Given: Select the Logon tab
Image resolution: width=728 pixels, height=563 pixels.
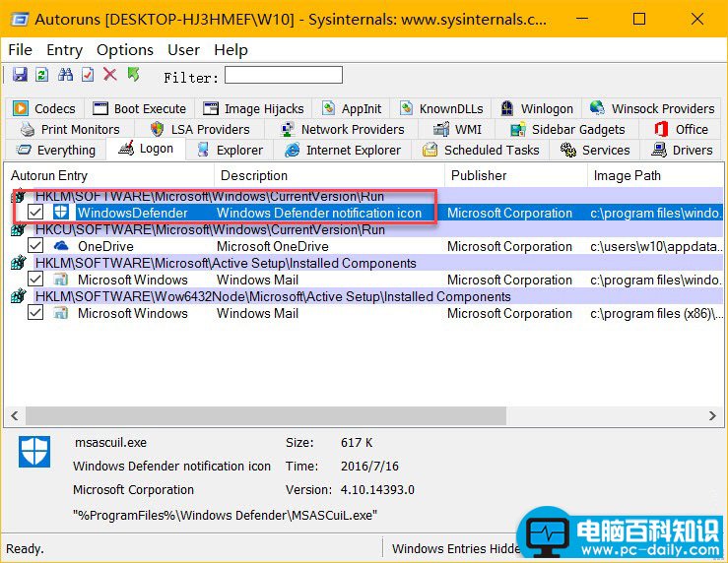Looking at the screenshot, I should (x=146, y=149).
